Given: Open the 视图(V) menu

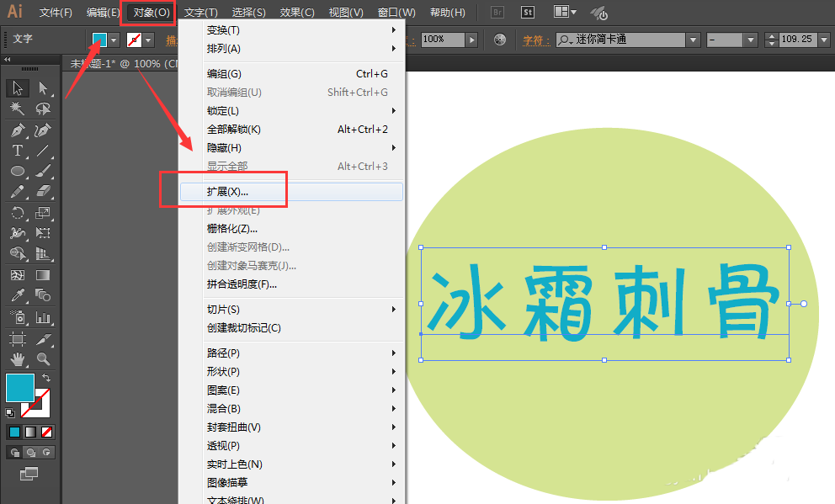Looking at the screenshot, I should [346, 13].
